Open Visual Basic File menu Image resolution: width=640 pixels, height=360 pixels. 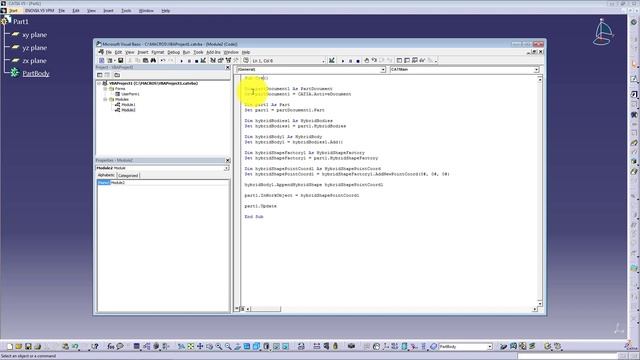109,52
